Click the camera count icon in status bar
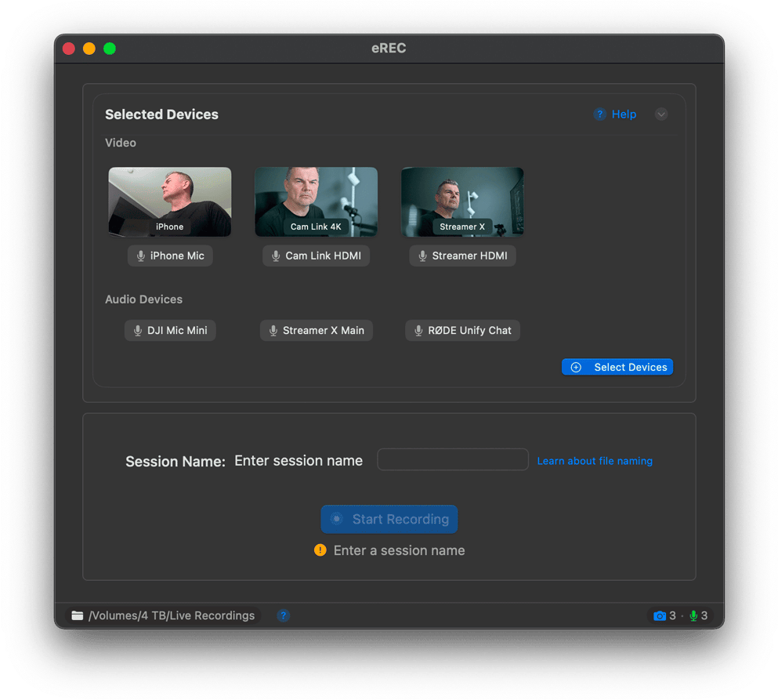 pos(660,615)
